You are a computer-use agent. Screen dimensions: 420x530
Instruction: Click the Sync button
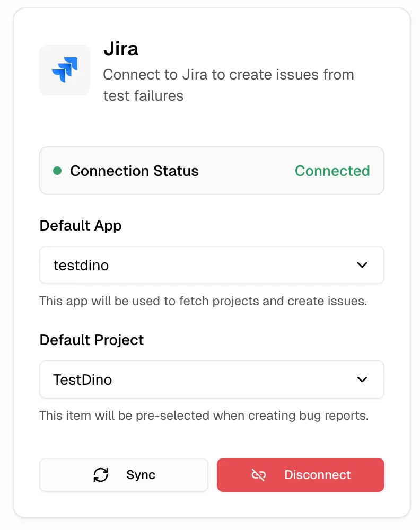click(124, 474)
